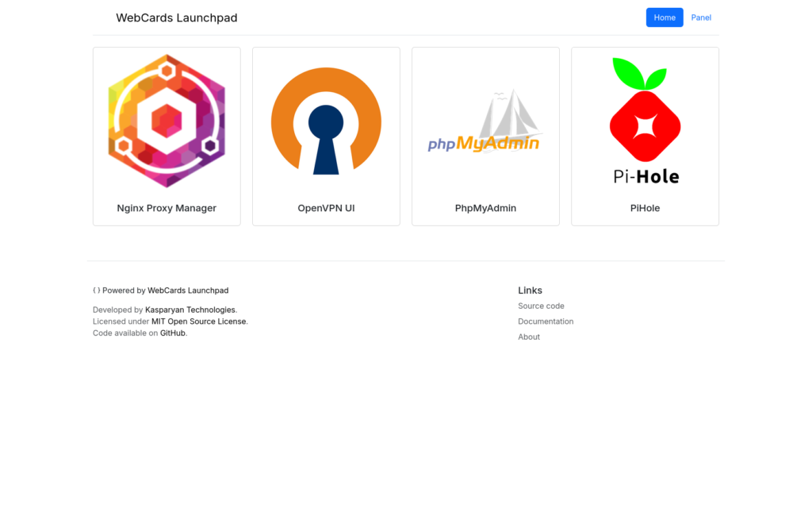Go to the GitHub link in footer

[173, 333]
